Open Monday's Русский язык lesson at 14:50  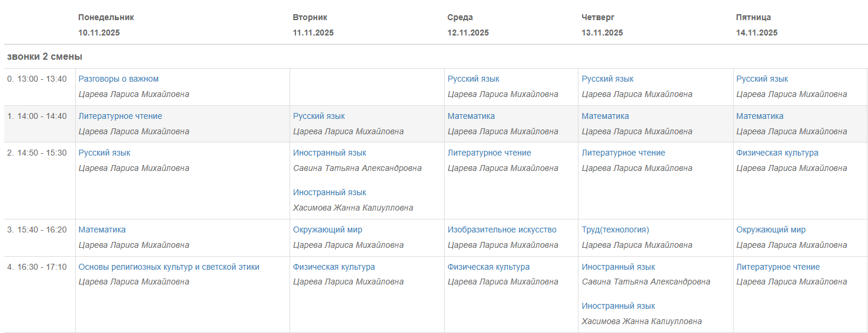point(104,153)
